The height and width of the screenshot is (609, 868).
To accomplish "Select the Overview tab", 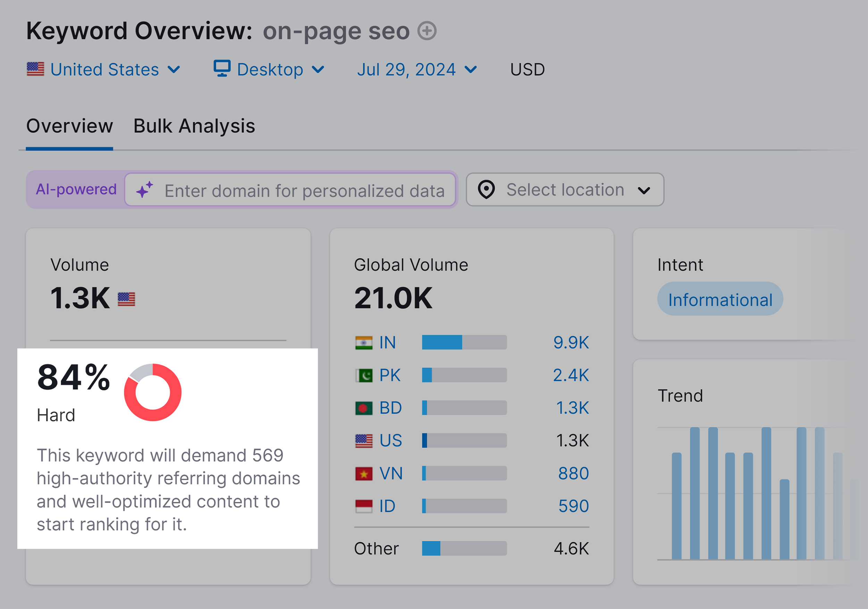I will 69,126.
